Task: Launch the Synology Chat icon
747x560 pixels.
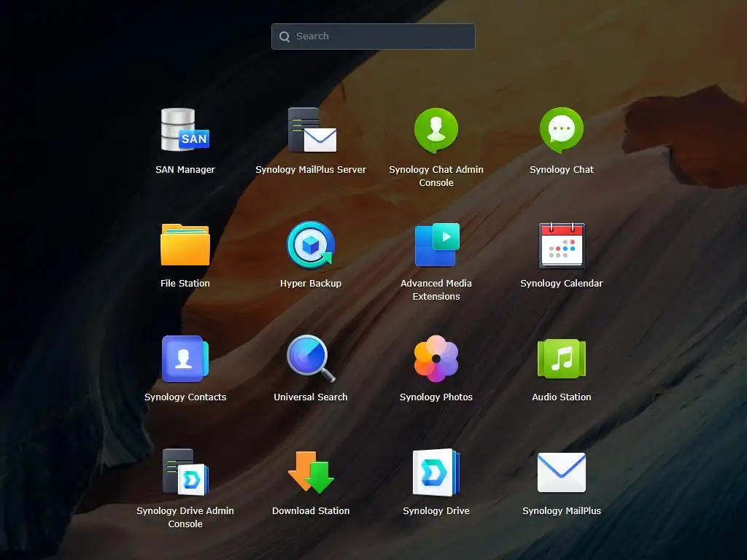Action: tap(562, 130)
